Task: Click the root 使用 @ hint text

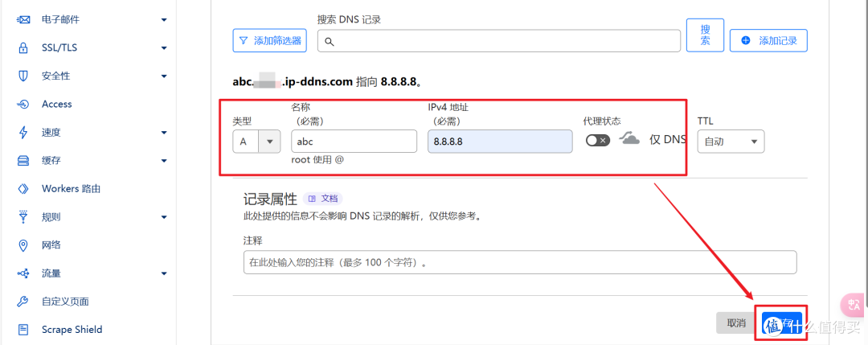Action: tap(317, 160)
